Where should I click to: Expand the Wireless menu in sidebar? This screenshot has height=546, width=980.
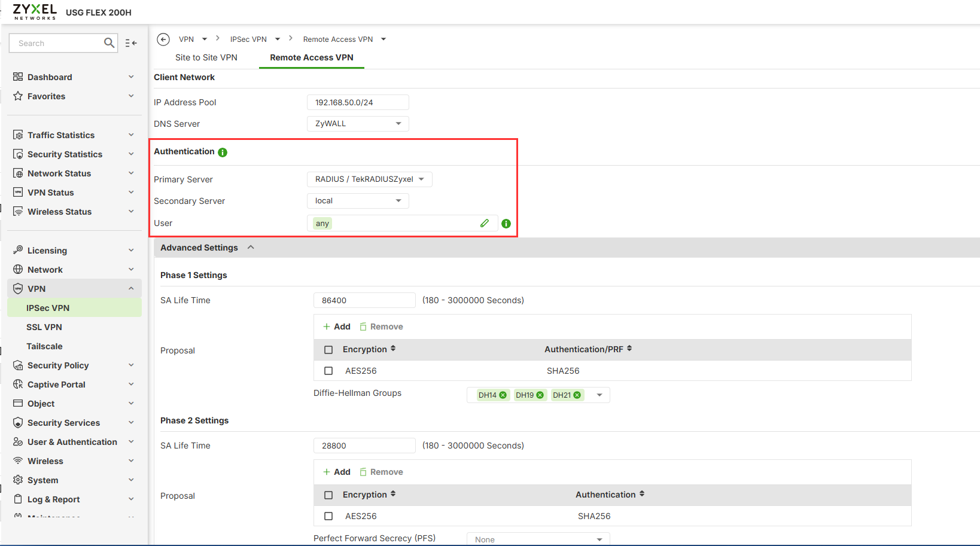coord(74,461)
